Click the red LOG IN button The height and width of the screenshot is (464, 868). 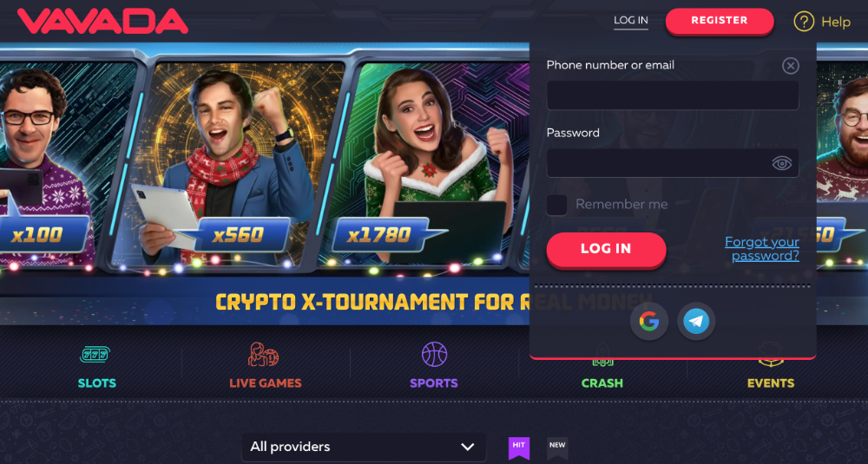tap(606, 250)
